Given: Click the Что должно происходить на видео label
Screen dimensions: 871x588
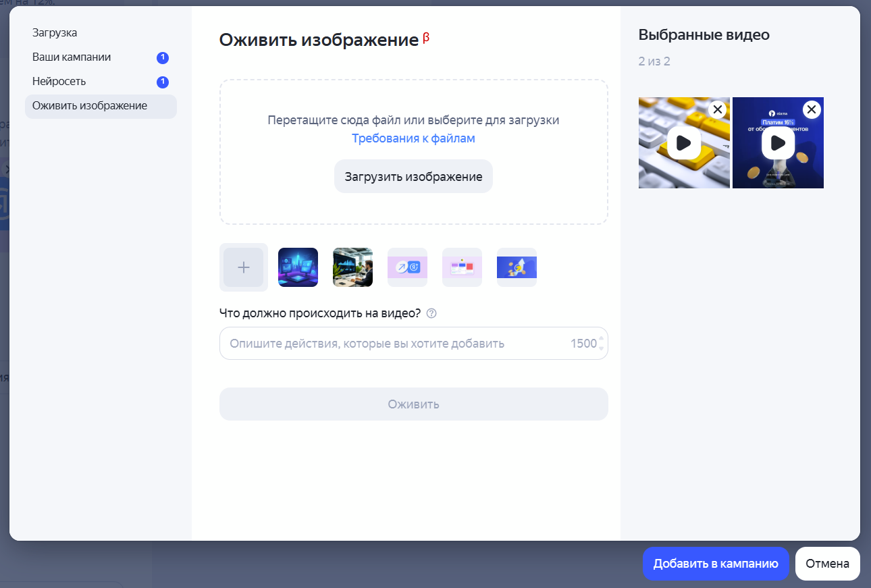Looking at the screenshot, I should [x=320, y=313].
